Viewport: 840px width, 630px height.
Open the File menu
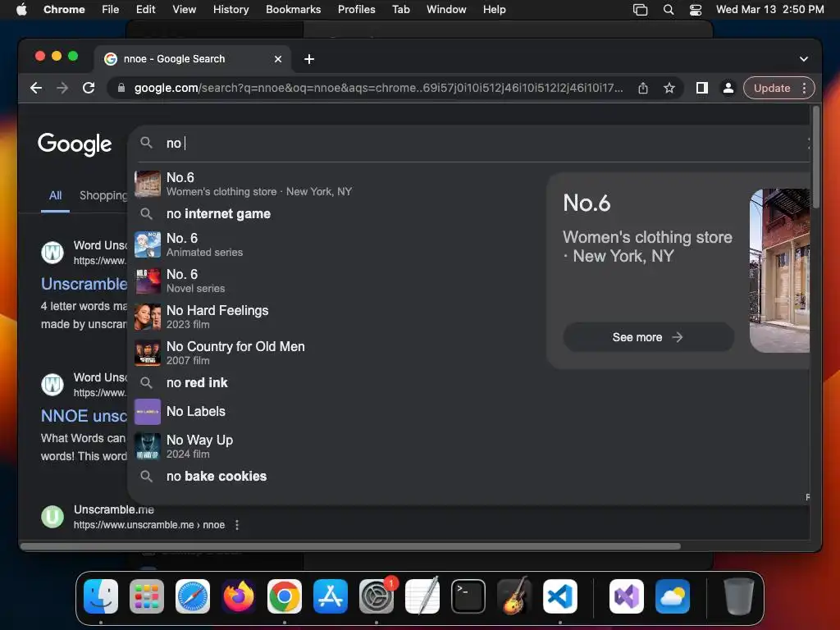click(111, 9)
